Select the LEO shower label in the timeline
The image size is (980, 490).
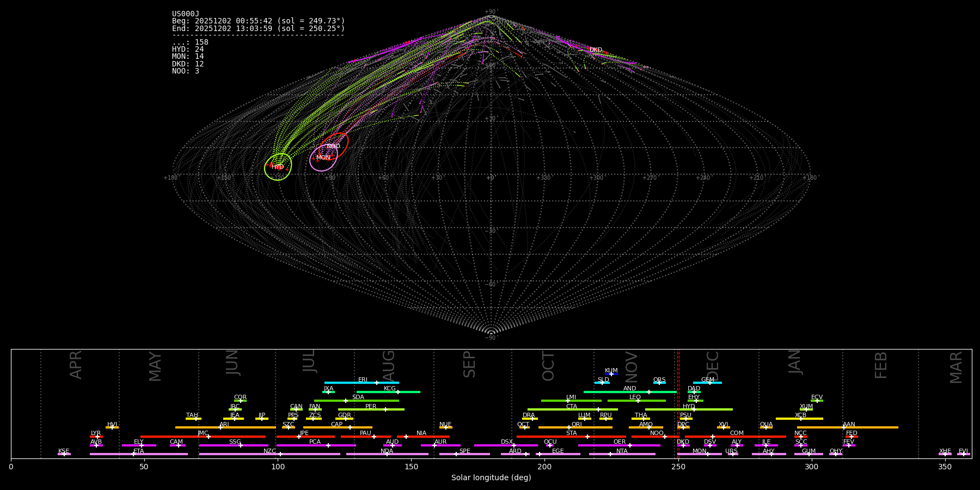click(x=635, y=397)
